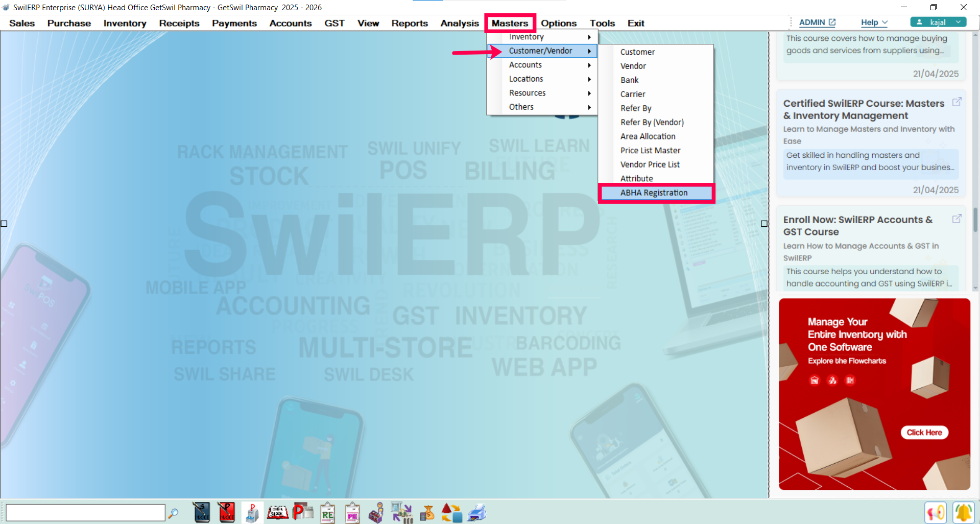Open the pink PE clipboard icon
Viewport: 980px width, 524px height.
tap(352, 513)
